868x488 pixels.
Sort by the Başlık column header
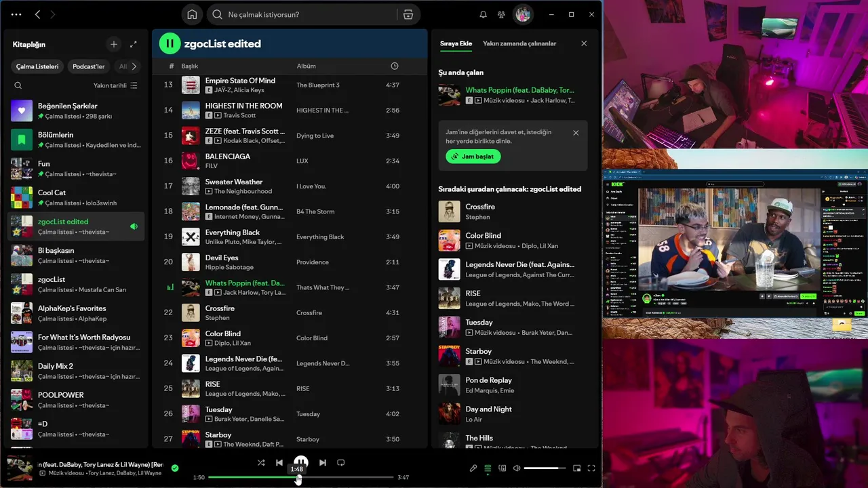[x=189, y=66]
